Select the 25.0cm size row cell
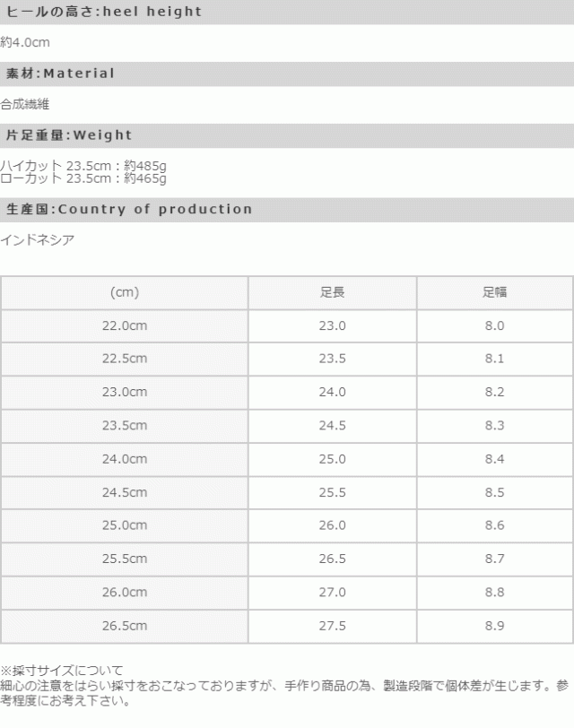Viewport: 574px width, 728px height. click(x=125, y=525)
